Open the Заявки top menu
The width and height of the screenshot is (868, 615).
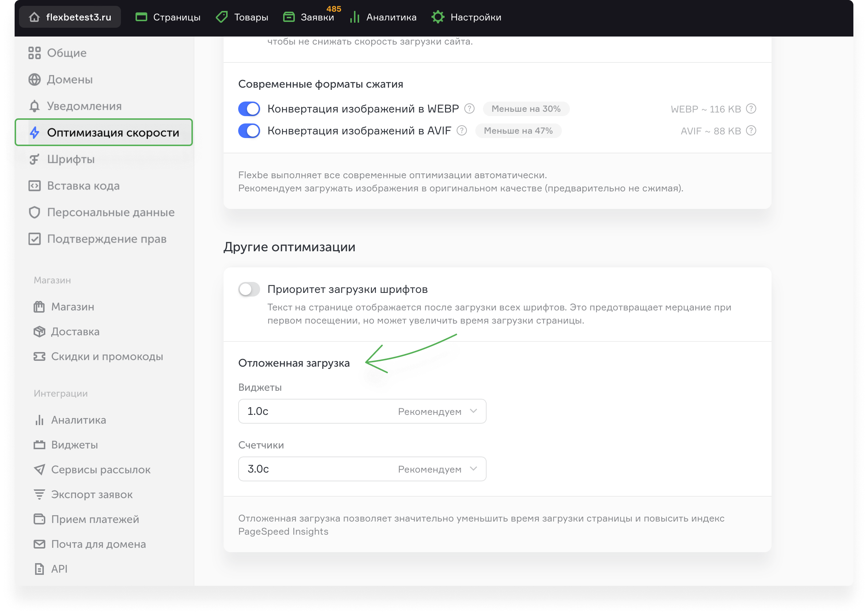(x=309, y=17)
